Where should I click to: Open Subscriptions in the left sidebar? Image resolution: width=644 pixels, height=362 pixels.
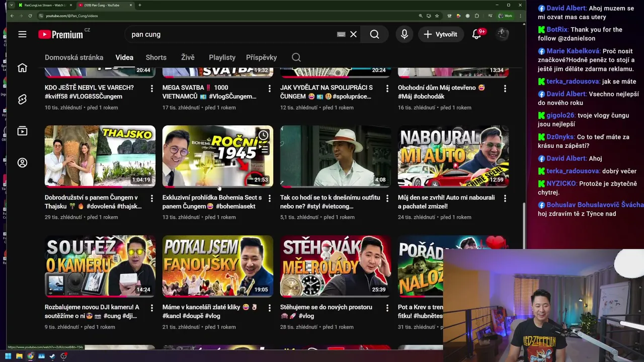pyautogui.click(x=22, y=131)
